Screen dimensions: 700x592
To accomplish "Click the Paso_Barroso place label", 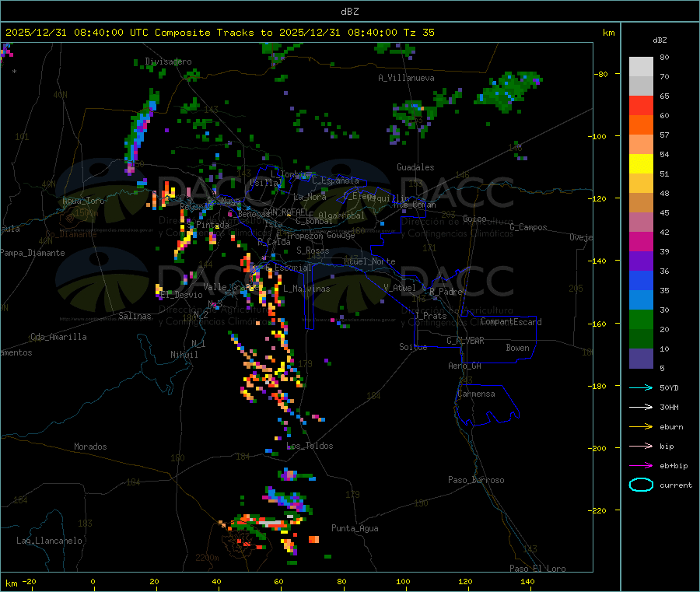I will point(476,480).
